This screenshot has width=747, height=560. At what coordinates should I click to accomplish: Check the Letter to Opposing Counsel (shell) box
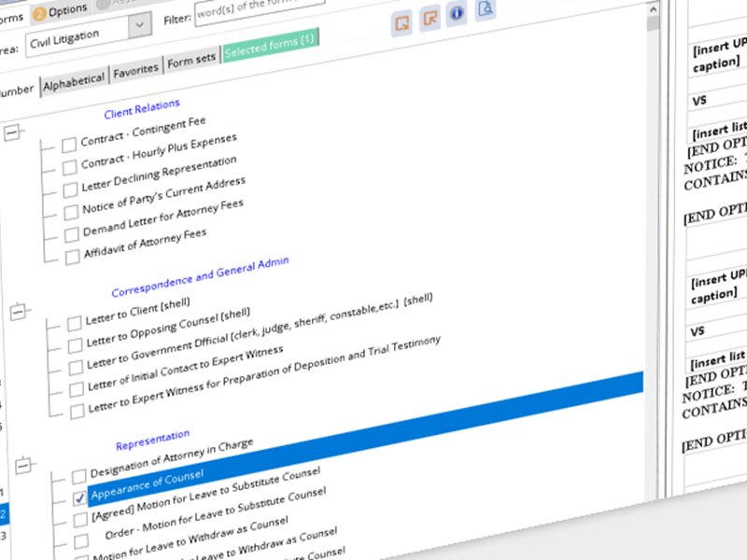(75, 345)
